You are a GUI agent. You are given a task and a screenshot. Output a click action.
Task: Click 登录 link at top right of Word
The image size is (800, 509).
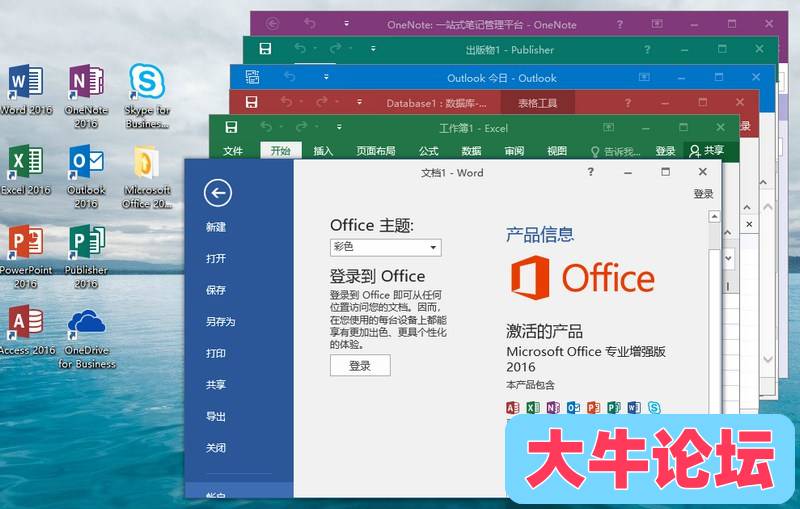tap(703, 193)
